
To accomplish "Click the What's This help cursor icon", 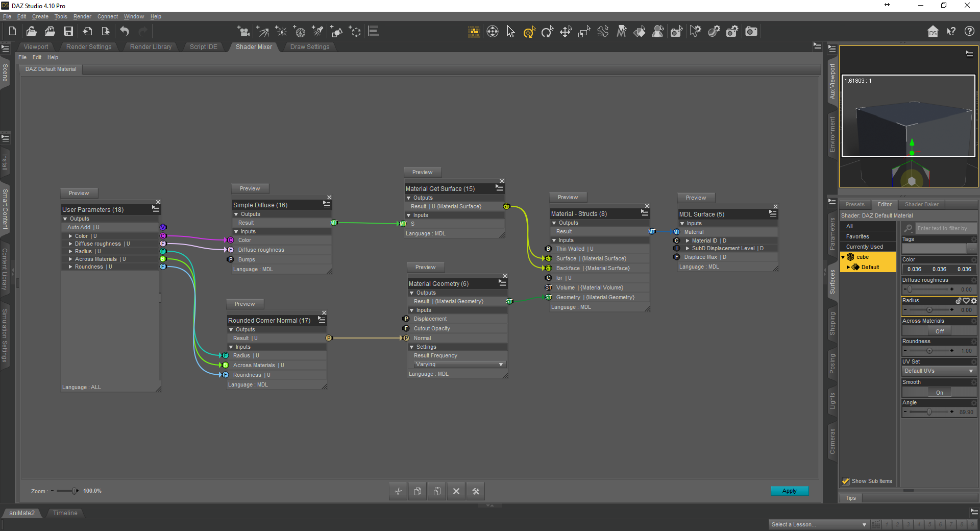I will [x=951, y=32].
